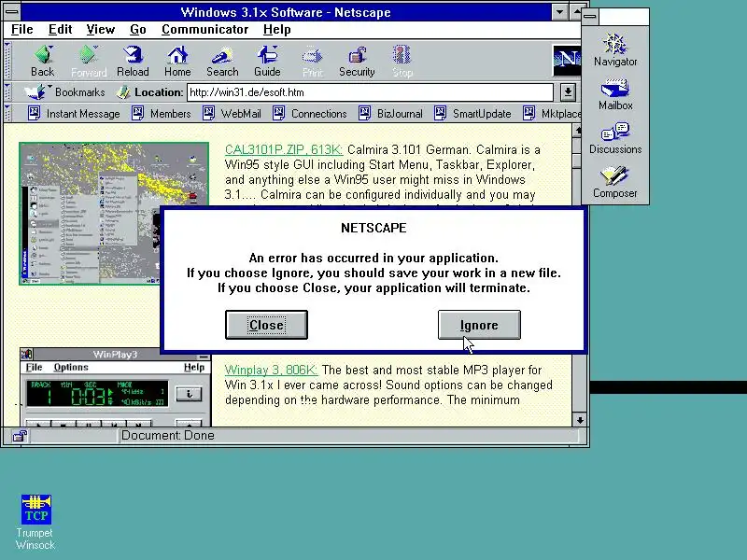
Task: Open WinPlay3 Help menu
Action: (194, 367)
